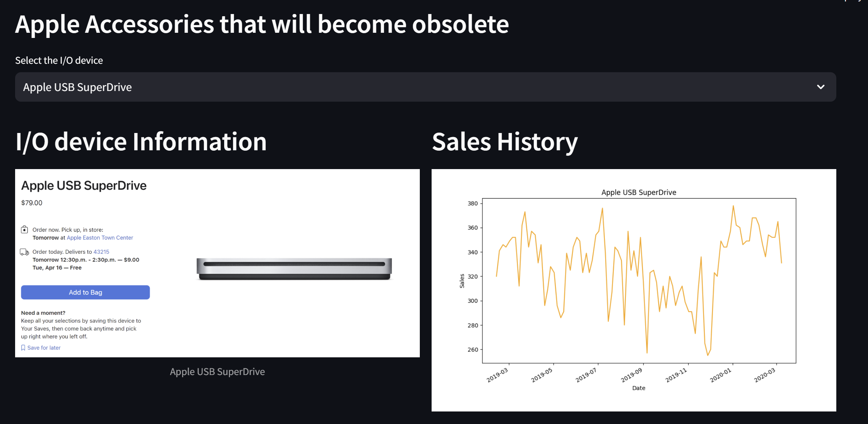Click the in-store pickup bag icon
The width and height of the screenshot is (868, 424).
24,230
